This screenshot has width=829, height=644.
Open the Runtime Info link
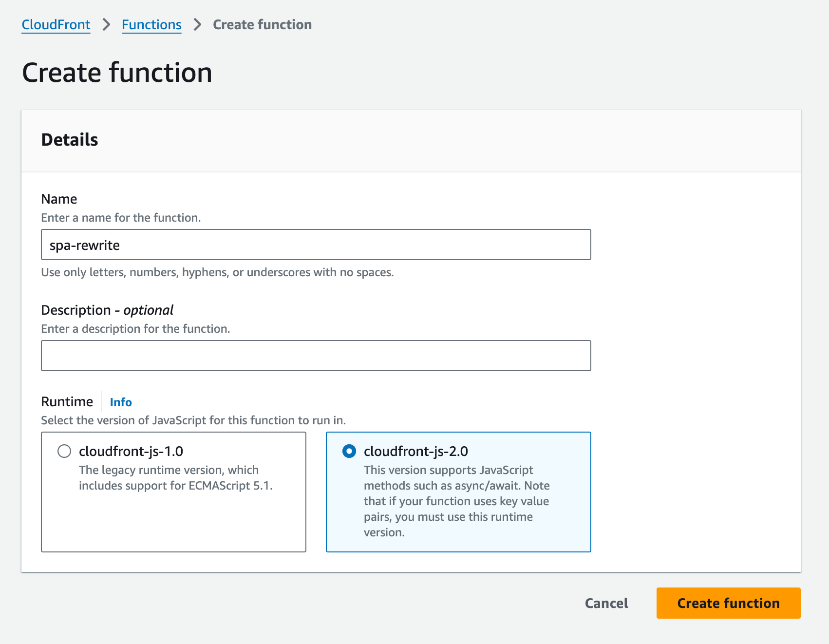120,402
